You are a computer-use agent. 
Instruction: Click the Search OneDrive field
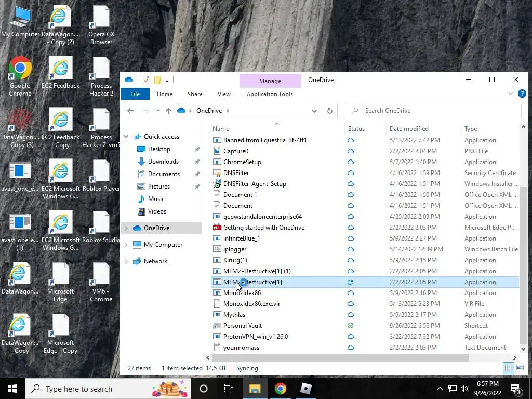pos(433,111)
